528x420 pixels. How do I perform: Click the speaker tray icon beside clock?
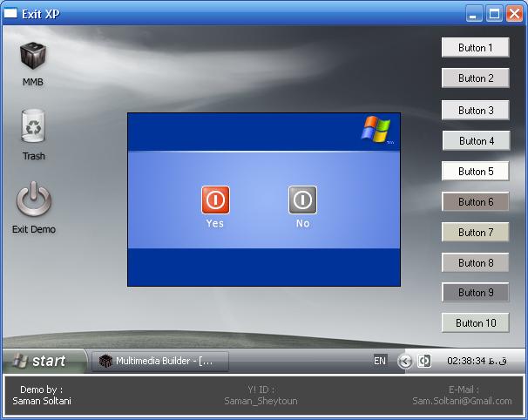point(424,361)
